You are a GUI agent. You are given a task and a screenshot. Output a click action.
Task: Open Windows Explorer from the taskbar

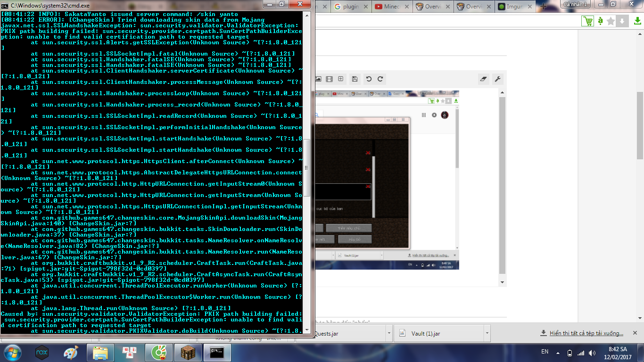click(100, 352)
